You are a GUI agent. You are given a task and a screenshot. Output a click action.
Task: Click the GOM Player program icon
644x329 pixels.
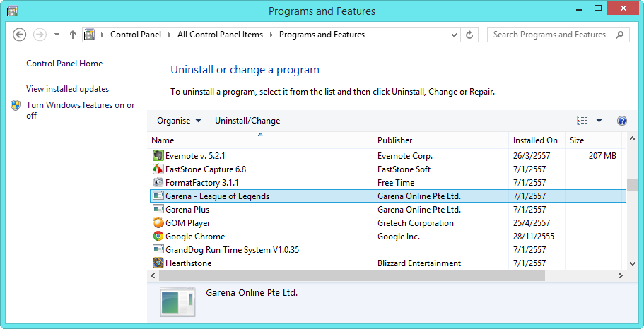tap(158, 223)
